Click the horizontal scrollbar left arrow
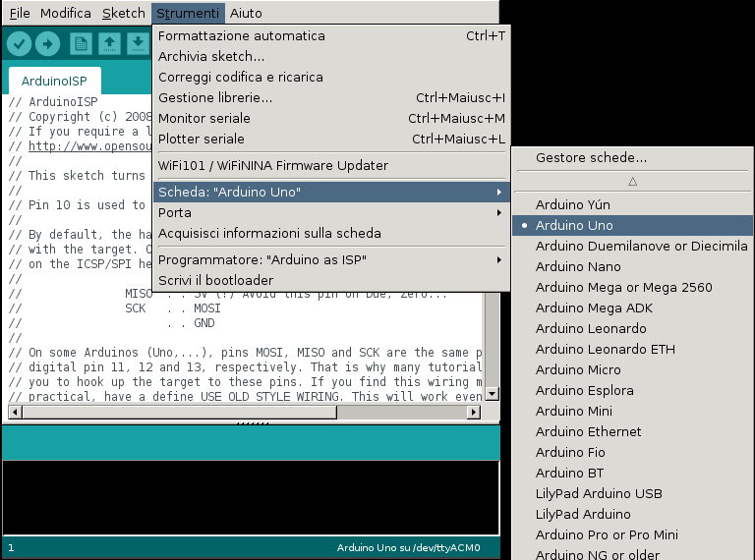Viewport: 755px width, 560px height. coord(16,412)
